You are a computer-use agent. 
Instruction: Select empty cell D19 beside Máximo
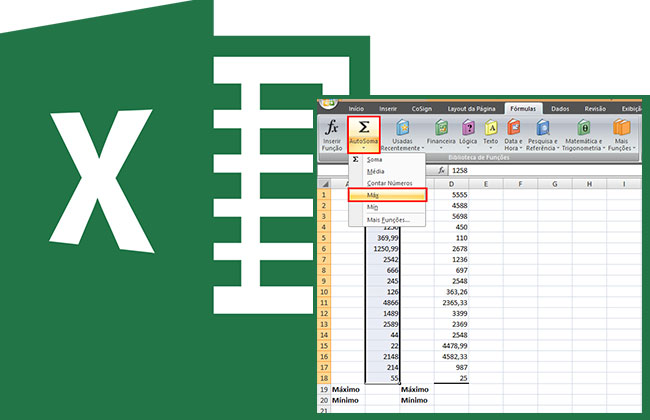tap(451, 389)
